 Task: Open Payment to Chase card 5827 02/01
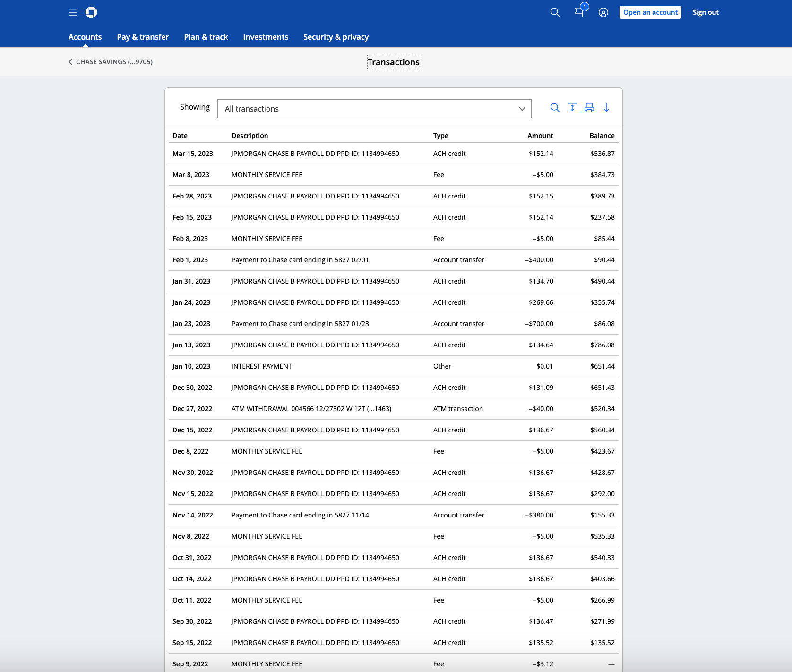394,260
